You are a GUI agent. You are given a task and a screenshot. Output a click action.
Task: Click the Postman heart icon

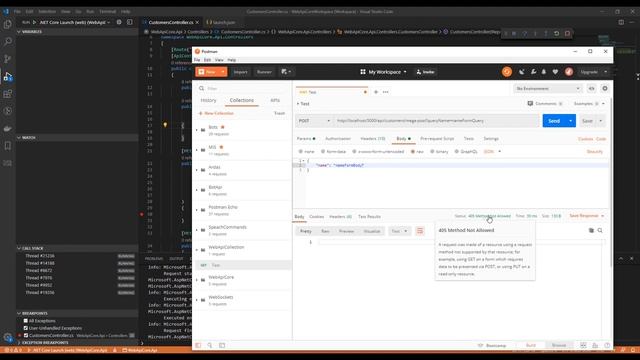click(555, 72)
